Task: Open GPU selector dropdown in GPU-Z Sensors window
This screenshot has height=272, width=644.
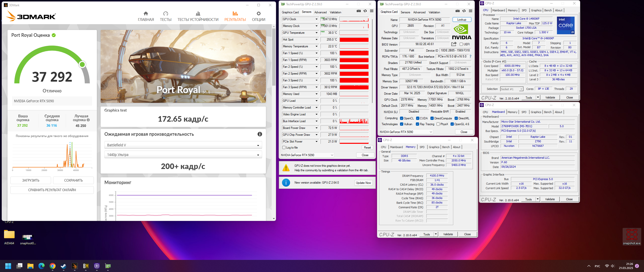Action: click(307, 155)
